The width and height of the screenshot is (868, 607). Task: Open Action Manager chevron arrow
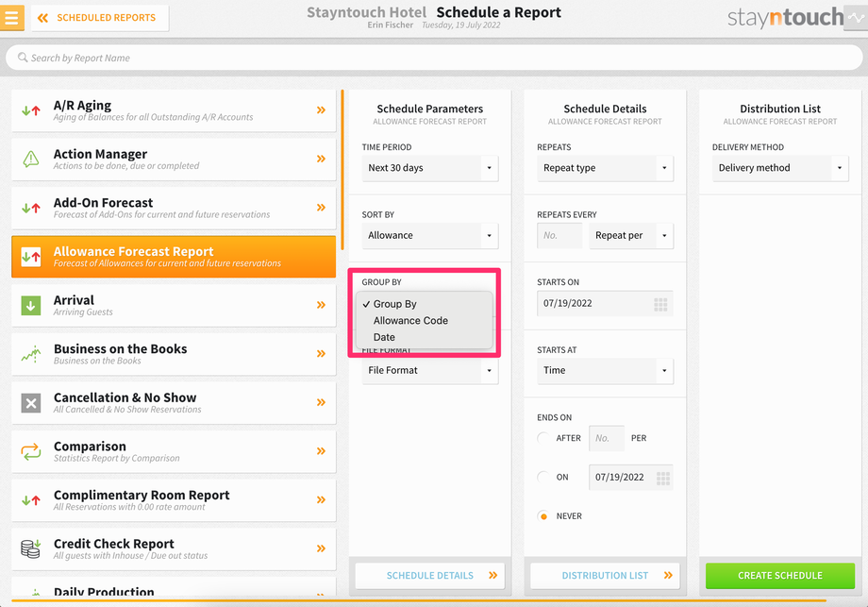[321, 159]
